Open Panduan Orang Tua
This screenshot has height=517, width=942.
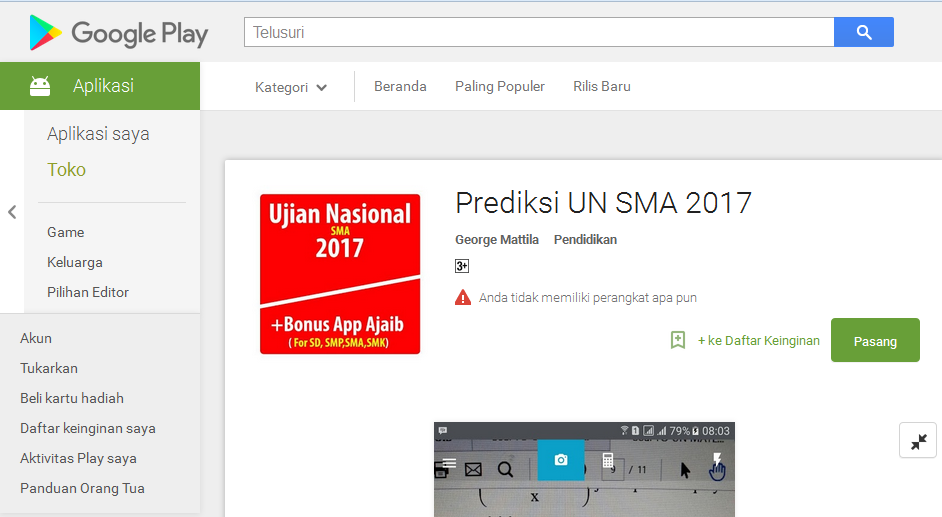82,488
